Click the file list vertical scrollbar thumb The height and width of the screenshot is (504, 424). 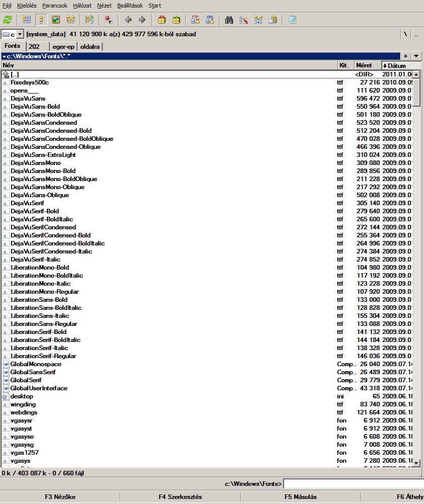coord(416,92)
